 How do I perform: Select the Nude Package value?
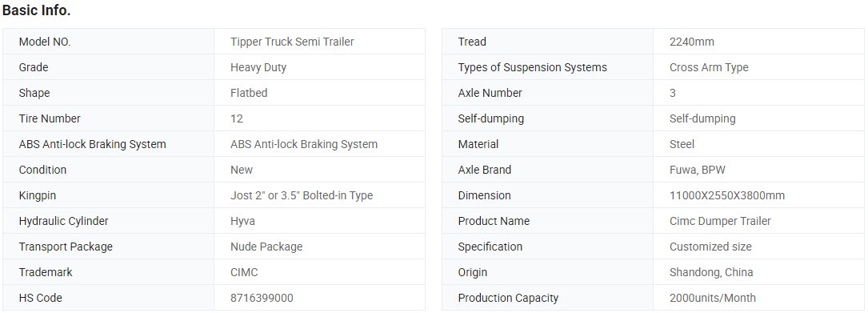coord(266,247)
